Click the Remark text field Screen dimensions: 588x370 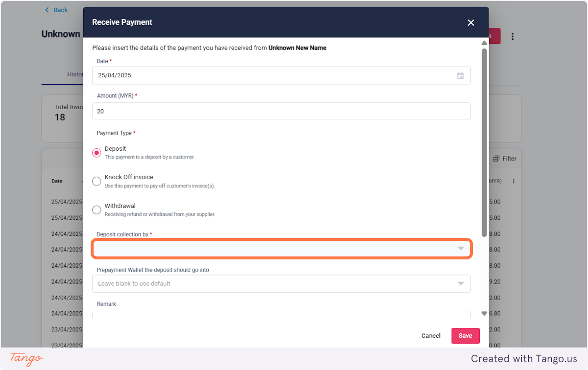281,315
